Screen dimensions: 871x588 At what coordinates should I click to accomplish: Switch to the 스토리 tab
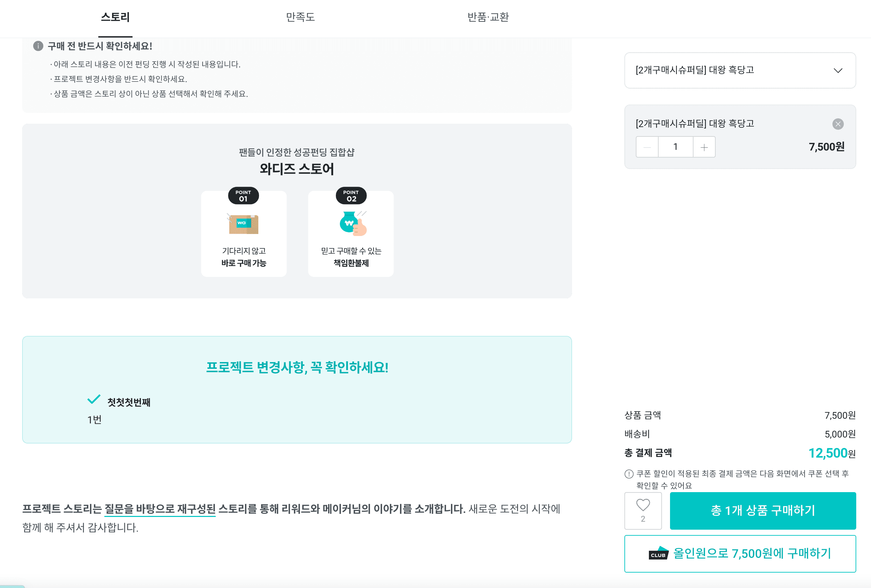pyautogui.click(x=115, y=17)
